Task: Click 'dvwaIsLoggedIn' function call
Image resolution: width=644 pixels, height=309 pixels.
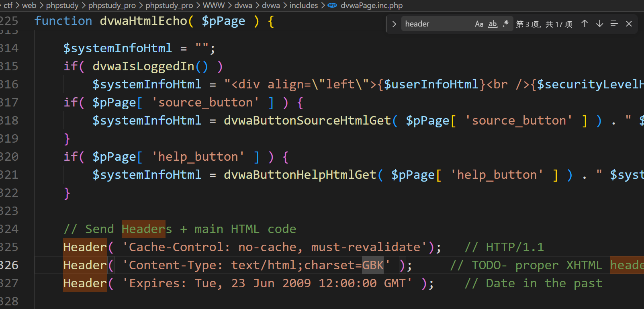Action: click(143, 66)
